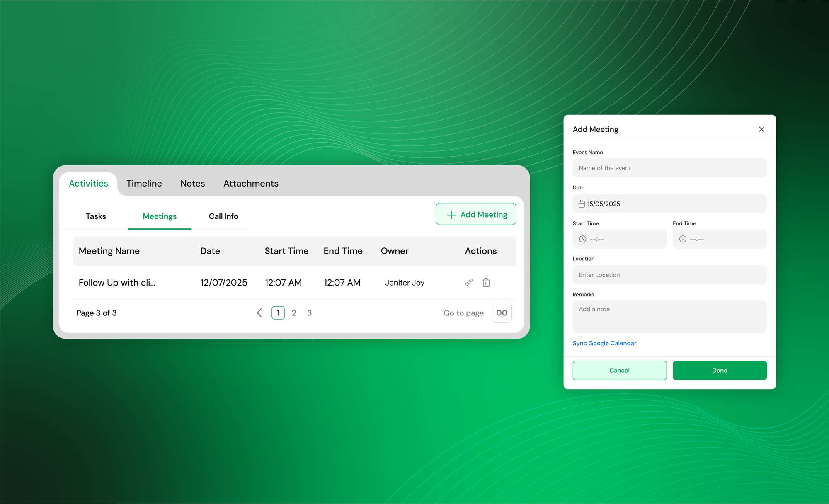Go to the previous page with the left chevron
The height and width of the screenshot is (504, 829).
pyautogui.click(x=259, y=313)
